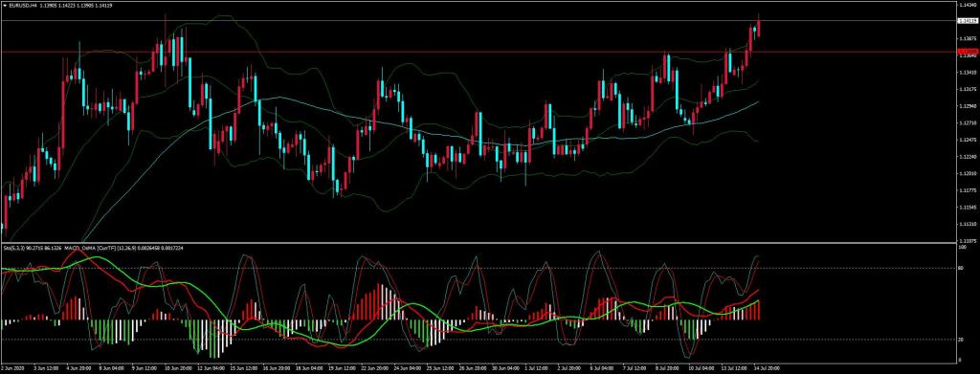Click the 10 Jun 20:00 time label

[178, 367]
